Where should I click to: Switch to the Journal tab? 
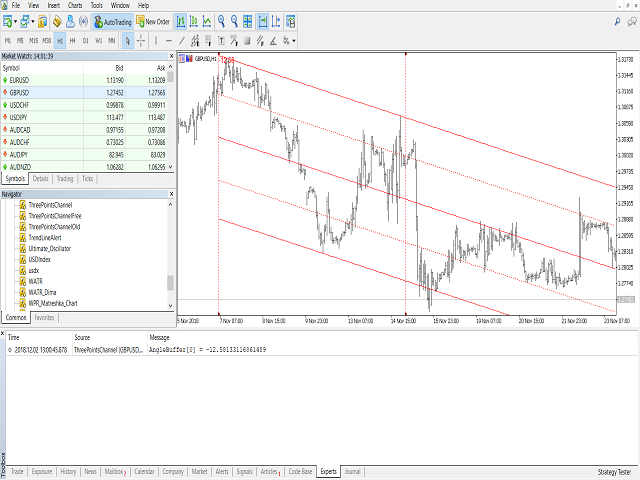pos(352,470)
